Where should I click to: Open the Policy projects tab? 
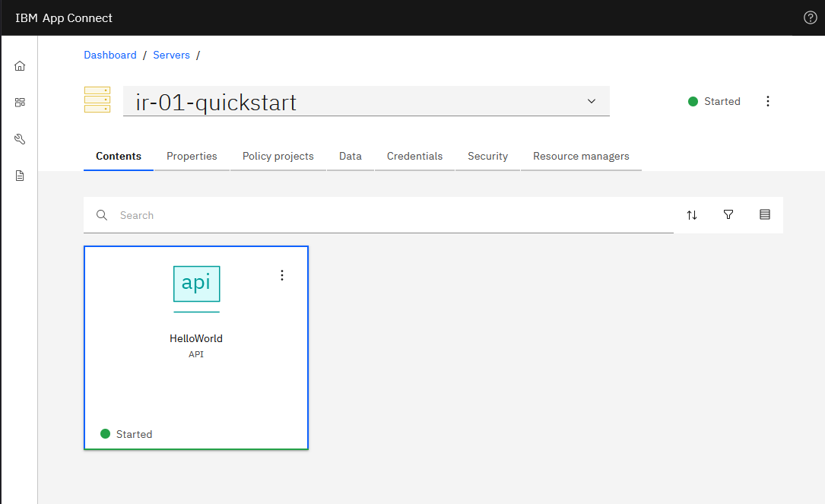pyautogui.click(x=278, y=157)
